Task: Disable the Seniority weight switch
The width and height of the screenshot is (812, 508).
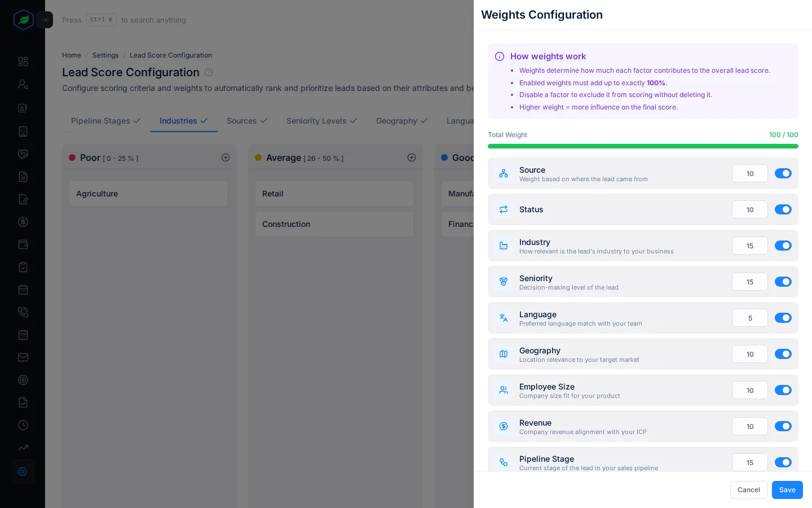Action: point(783,282)
